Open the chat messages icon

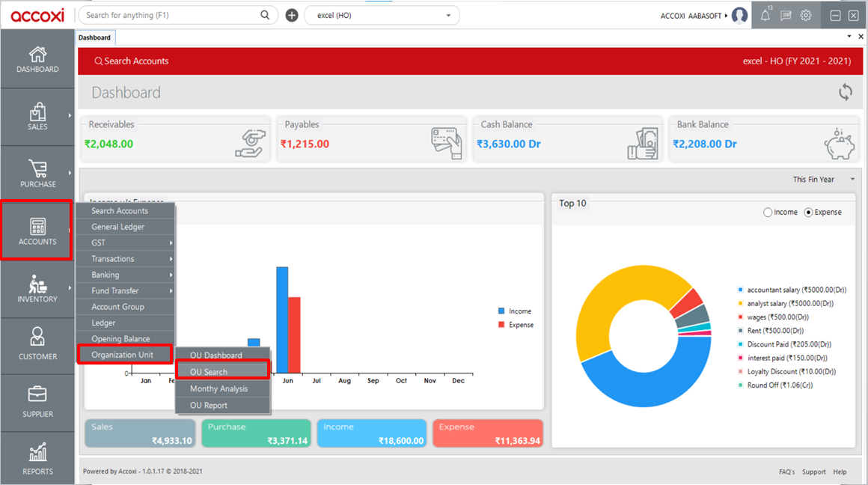pyautogui.click(x=785, y=15)
